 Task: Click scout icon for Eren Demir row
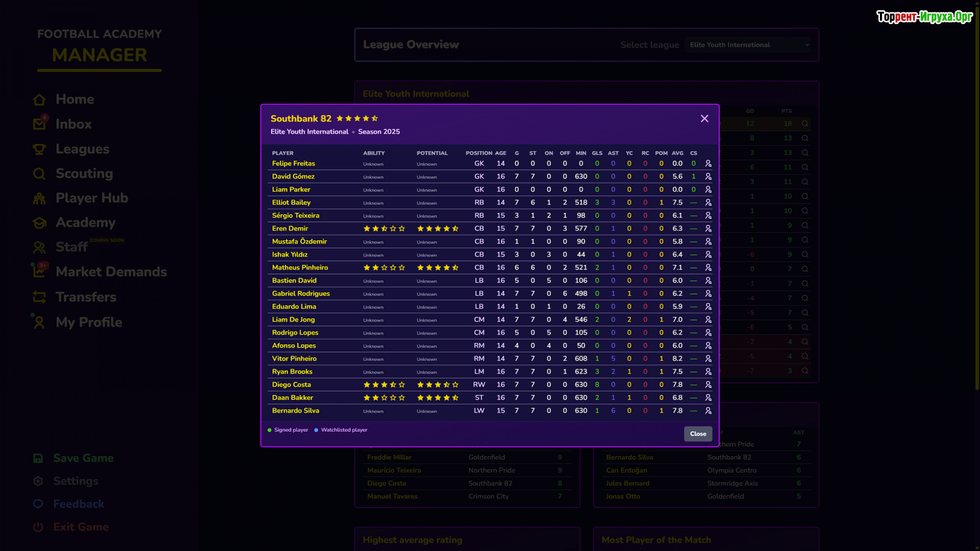tap(708, 229)
